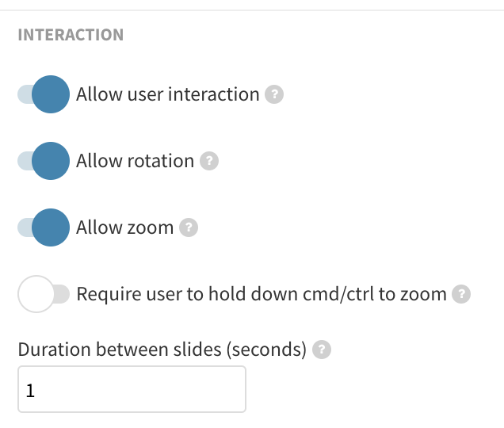Click help icon for cmd/ctrl zoom requirement
The height and width of the screenshot is (428, 504).
pos(461,295)
